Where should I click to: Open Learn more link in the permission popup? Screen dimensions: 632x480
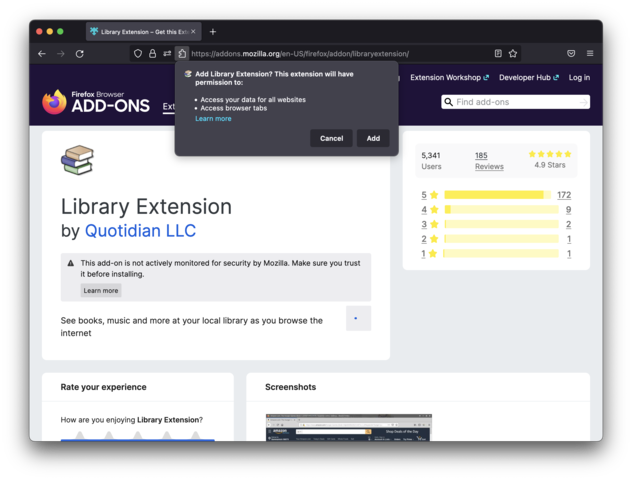(213, 118)
